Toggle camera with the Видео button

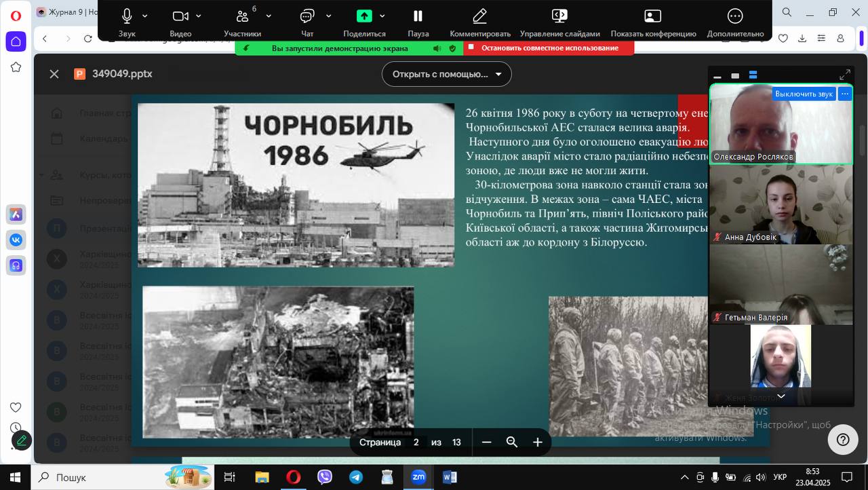180,22
